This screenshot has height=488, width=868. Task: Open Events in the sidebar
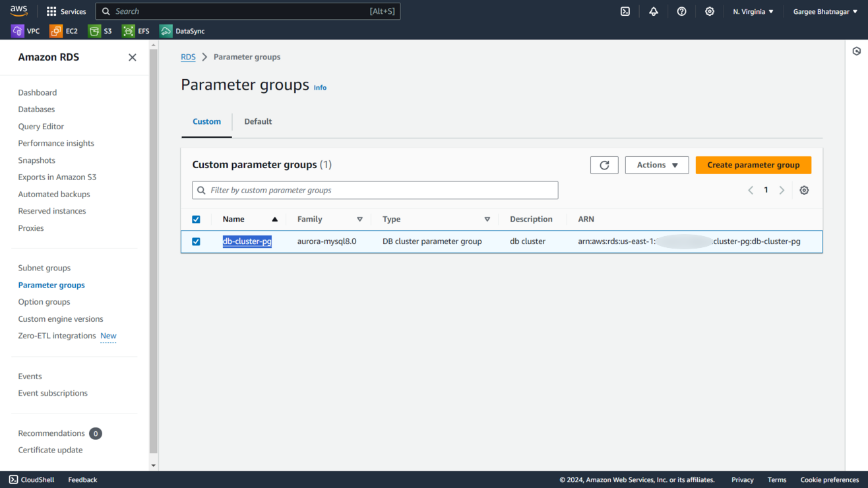pos(30,377)
